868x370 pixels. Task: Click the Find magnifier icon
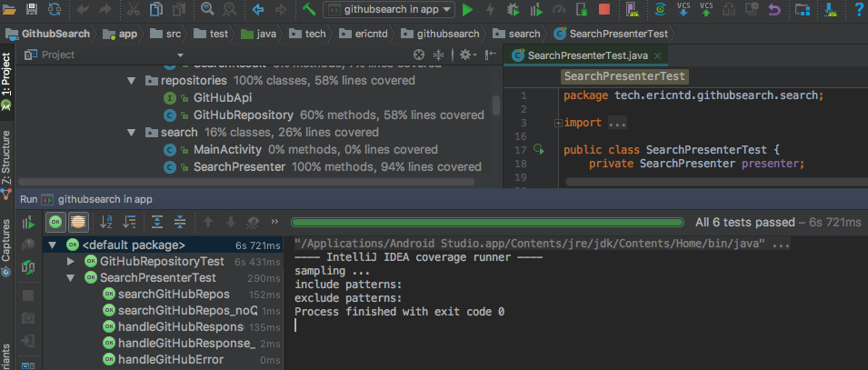[x=207, y=9]
